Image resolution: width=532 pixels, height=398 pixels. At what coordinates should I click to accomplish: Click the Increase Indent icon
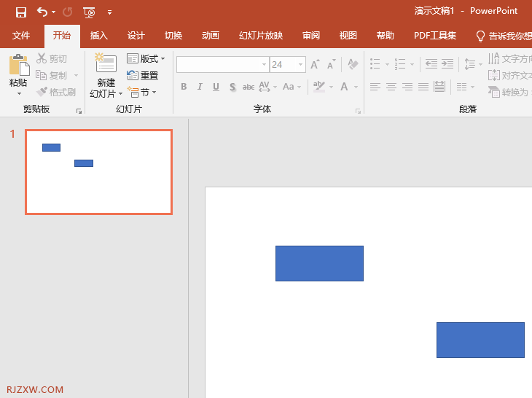[x=447, y=64]
